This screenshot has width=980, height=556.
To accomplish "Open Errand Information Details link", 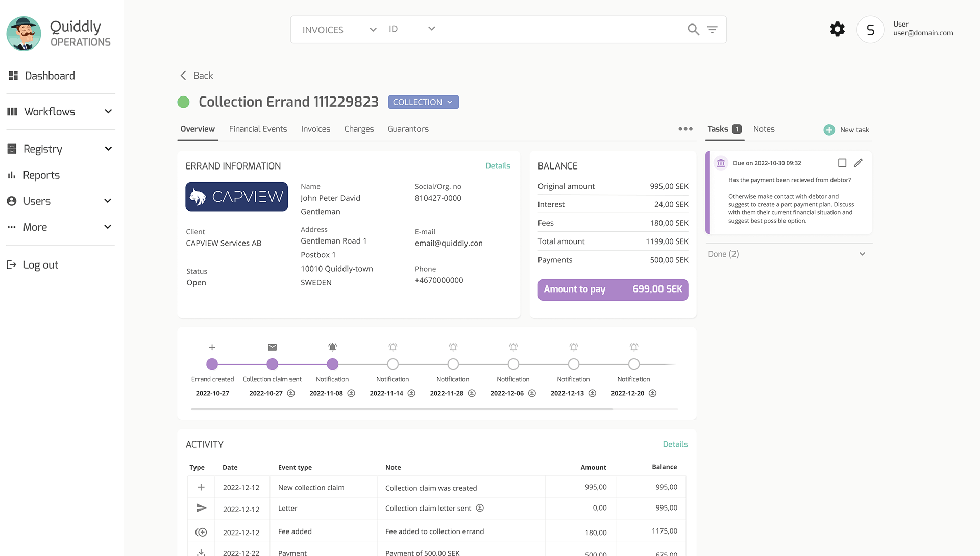I will [497, 166].
